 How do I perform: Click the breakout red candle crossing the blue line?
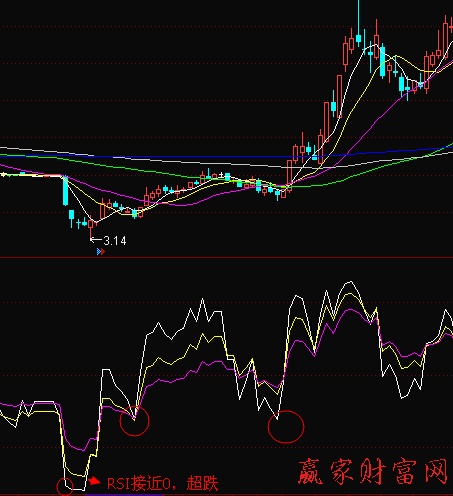[289, 175]
